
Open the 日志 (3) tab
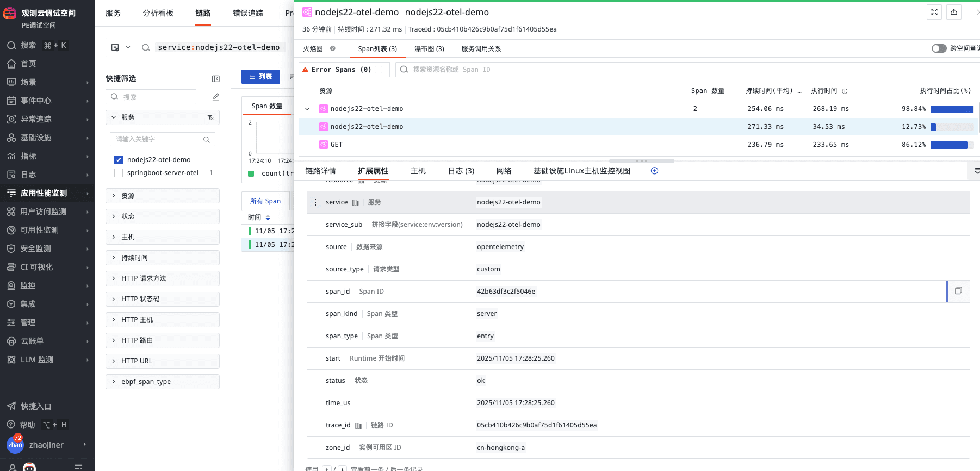coord(461,171)
